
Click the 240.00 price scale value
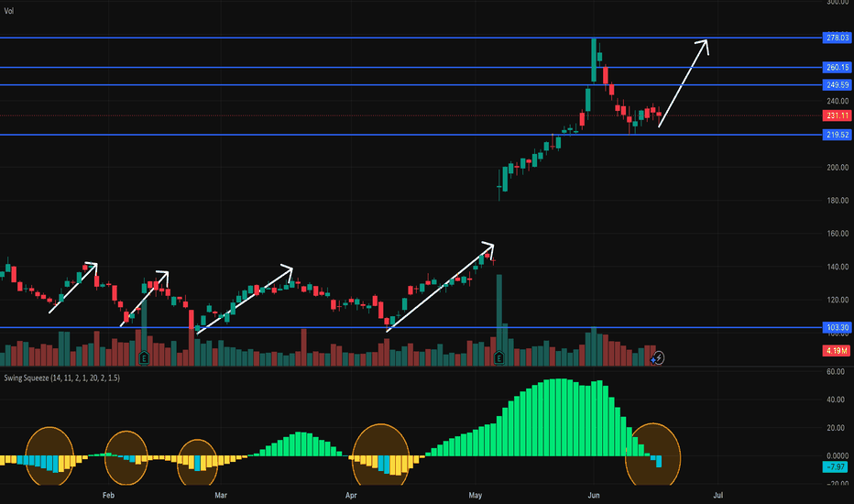[x=838, y=101]
